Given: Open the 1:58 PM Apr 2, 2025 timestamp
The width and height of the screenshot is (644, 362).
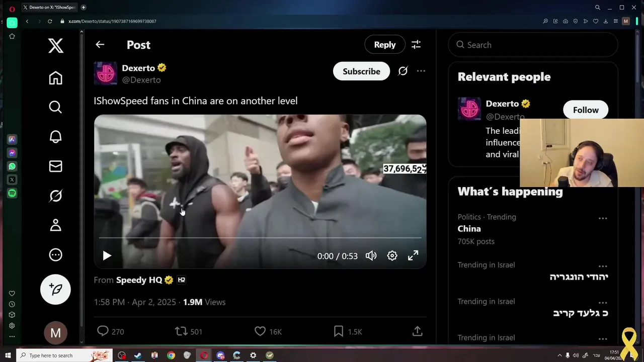Looking at the screenshot, I should coord(135,302).
